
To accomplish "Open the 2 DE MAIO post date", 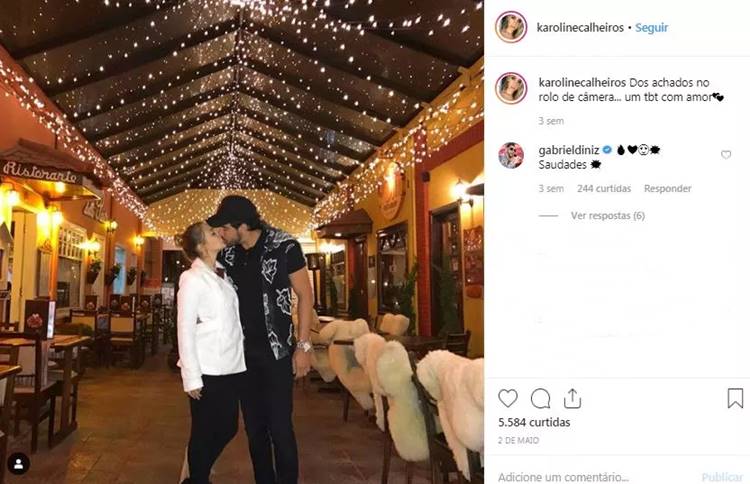I will (518, 440).
